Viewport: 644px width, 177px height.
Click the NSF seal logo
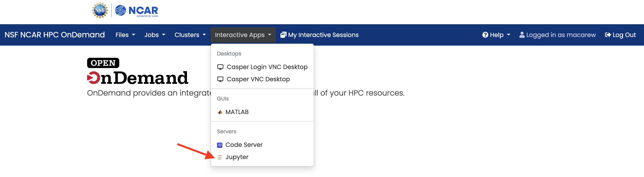click(x=100, y=10)
